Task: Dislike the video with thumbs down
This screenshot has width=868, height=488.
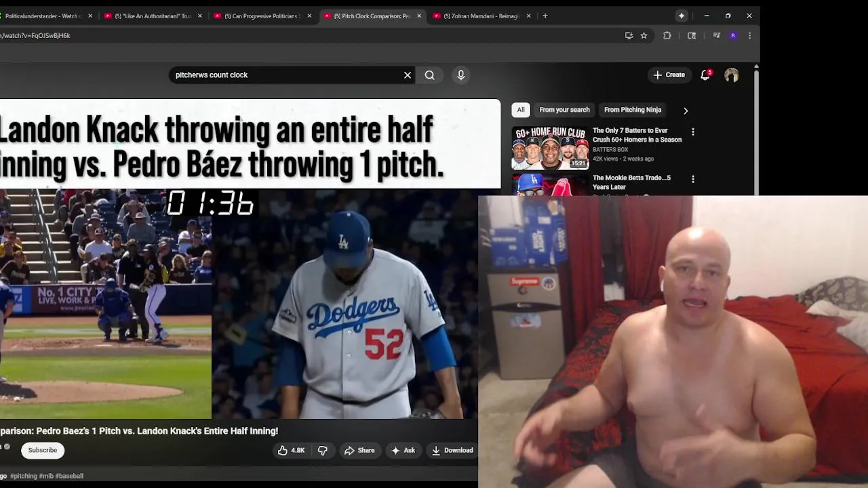Action: click(x=323, y=450)
